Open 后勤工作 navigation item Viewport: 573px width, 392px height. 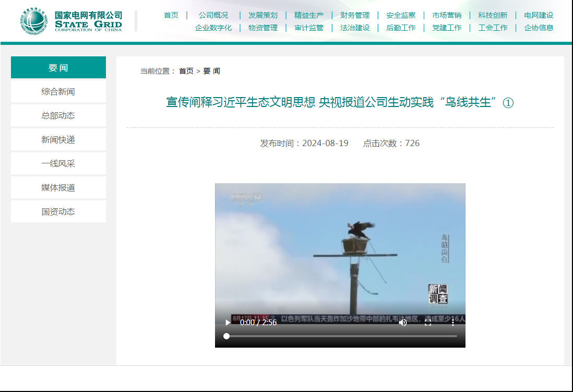[401, 28]
